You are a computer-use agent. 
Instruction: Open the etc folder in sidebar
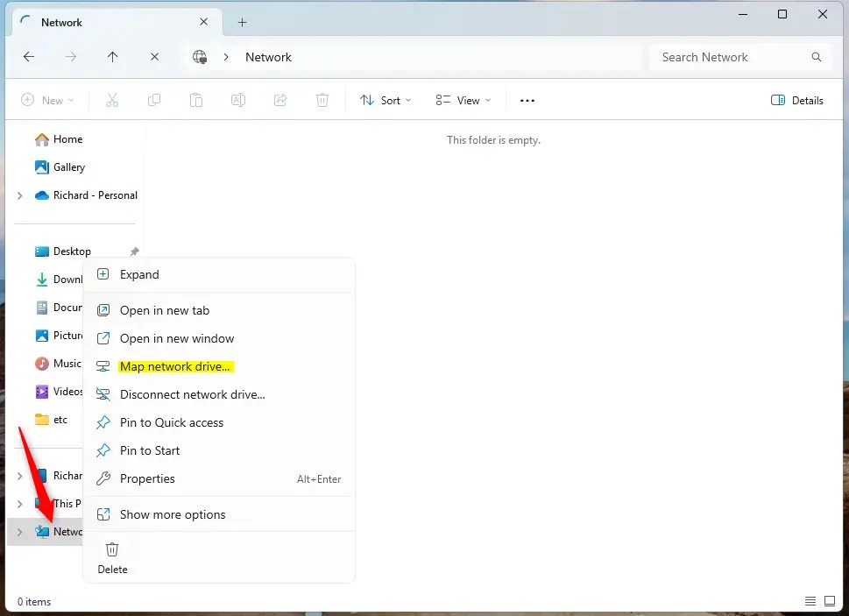coord(51,420)
